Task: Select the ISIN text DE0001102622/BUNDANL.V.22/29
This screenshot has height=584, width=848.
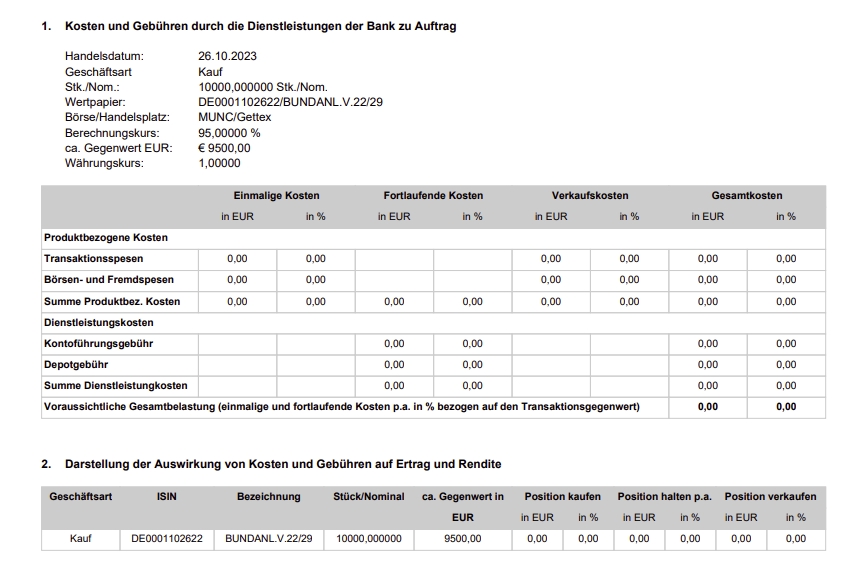Action: pyautogui.click(x=290, y=102)
